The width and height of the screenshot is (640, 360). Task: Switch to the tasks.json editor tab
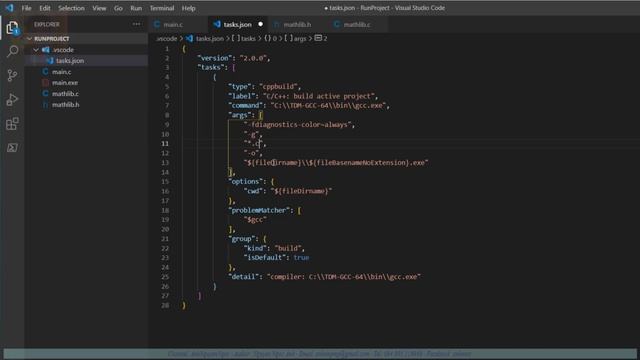tap(237, 24)
